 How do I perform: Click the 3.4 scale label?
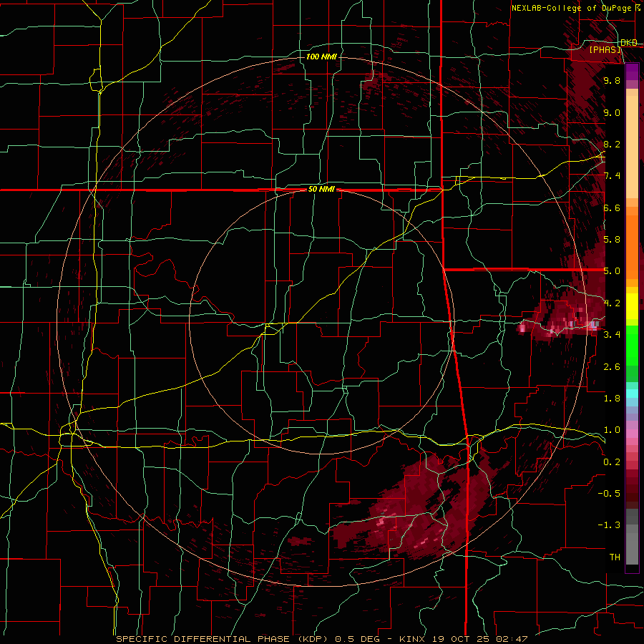612,335
